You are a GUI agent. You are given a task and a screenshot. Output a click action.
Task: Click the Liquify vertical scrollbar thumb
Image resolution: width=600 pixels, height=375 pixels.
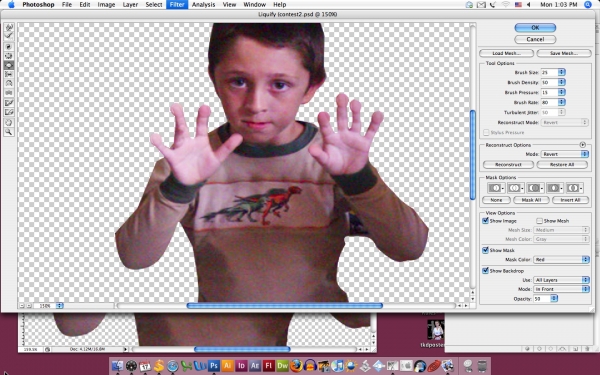click(473, 155)
